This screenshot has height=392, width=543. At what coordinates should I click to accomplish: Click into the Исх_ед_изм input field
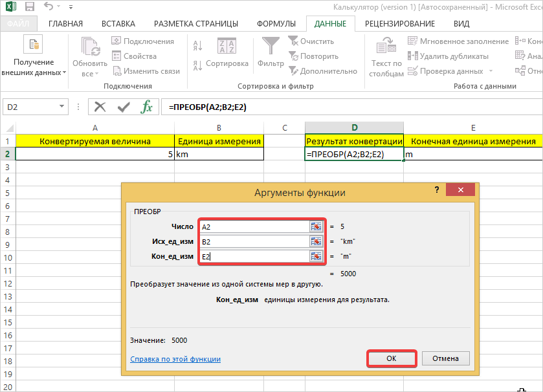pos(254,241)
